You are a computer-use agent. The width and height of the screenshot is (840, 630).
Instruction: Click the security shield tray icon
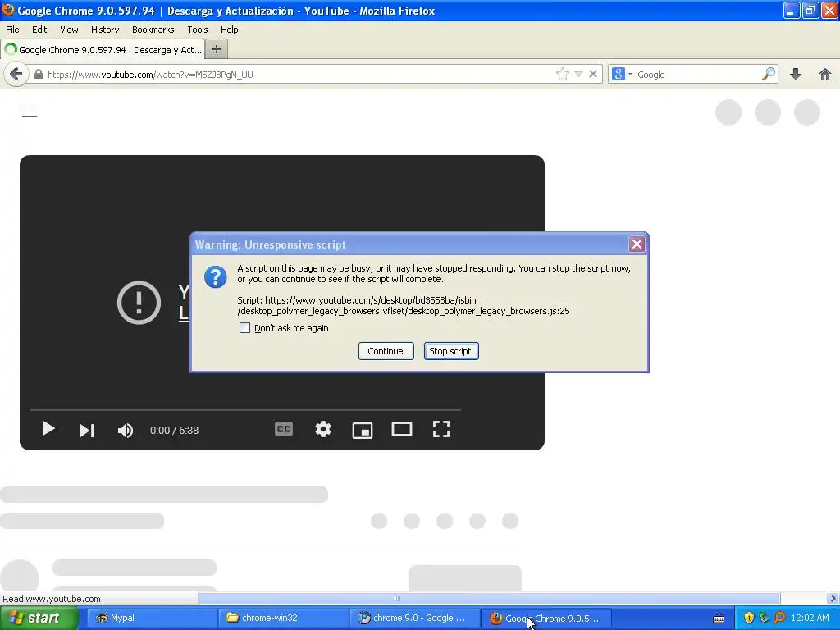(x=749, y=618)
